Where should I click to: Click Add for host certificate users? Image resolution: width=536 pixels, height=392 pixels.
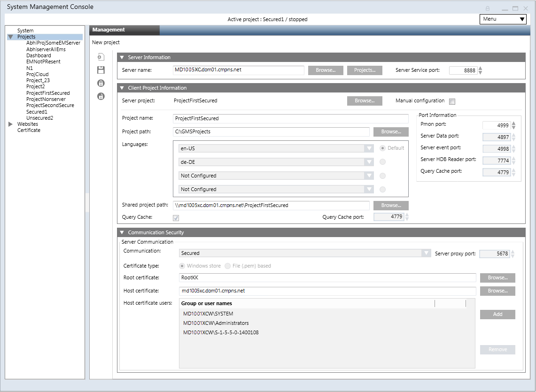tap(497, 315)
